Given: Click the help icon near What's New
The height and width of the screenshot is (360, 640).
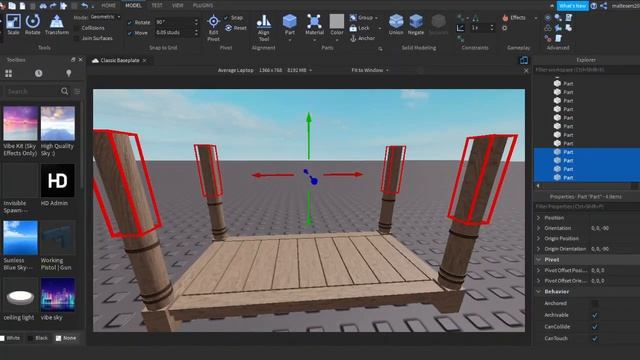Looking at the screenshot, I should [x=594, y=6].
